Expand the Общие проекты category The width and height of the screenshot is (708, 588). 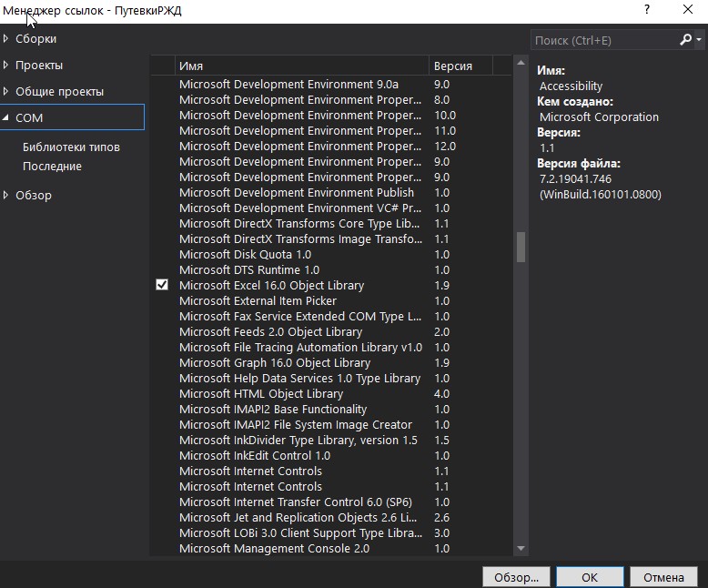(6, 92)
